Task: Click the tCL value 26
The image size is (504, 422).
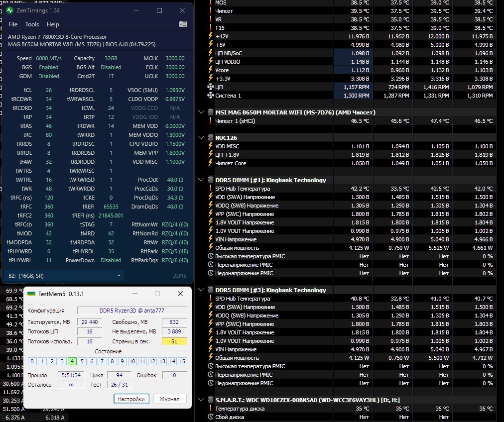Action: 48,90
